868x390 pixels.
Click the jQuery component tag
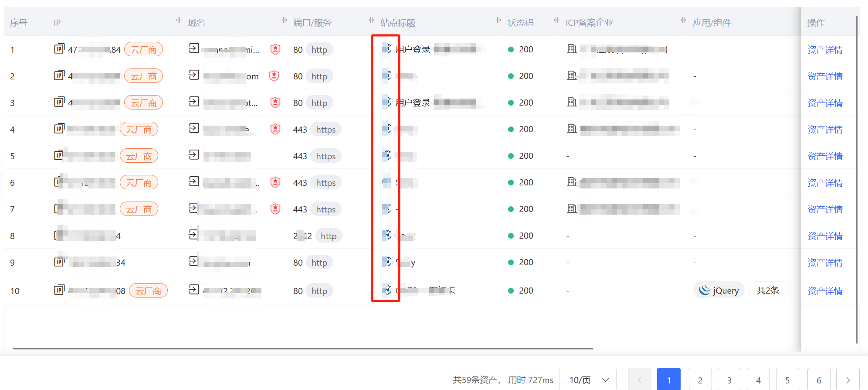[x=719, y=290]
